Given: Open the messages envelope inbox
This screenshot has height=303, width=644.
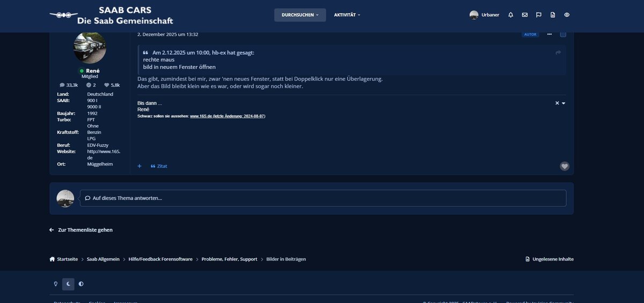Looking at the screenshot, I should tap(525, 15).
